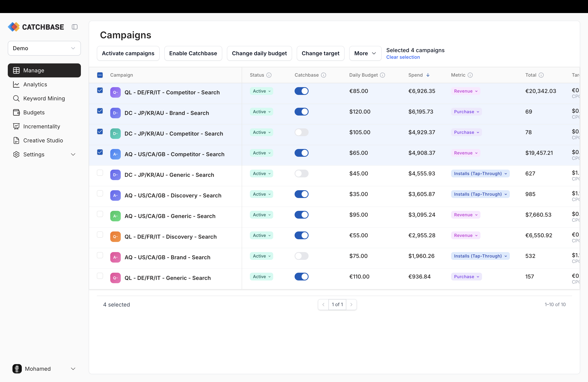Expand the More actions dropdown
The width and height of the screenshot is (588, 382).
coord(365,53)
